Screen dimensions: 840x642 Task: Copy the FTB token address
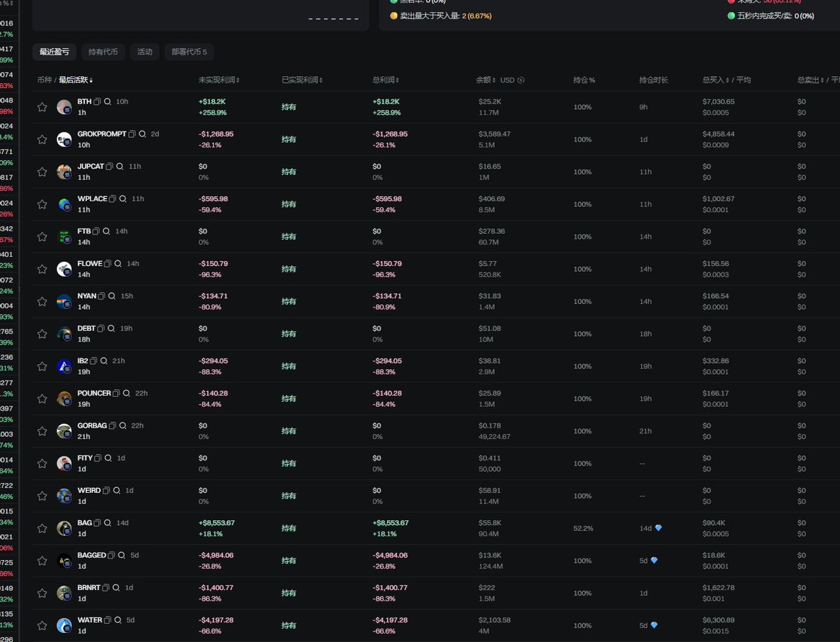pos(97,231)
